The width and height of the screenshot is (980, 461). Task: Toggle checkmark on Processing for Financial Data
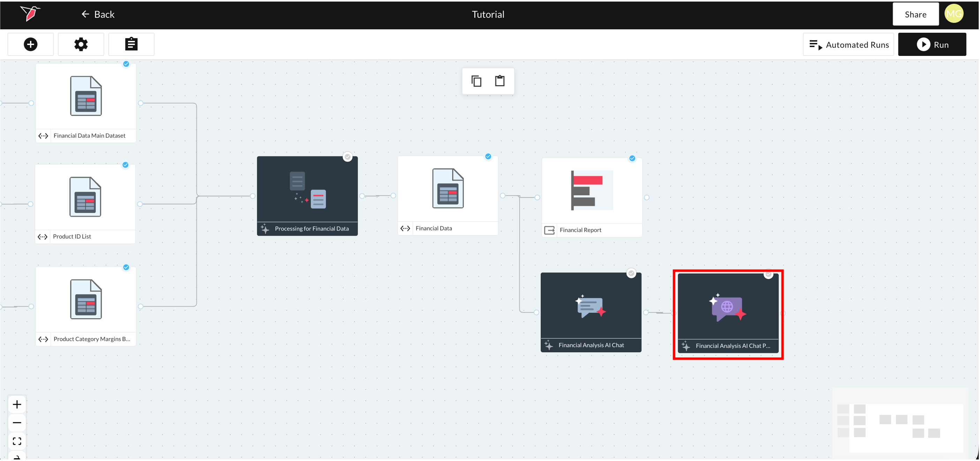point(347,157)
